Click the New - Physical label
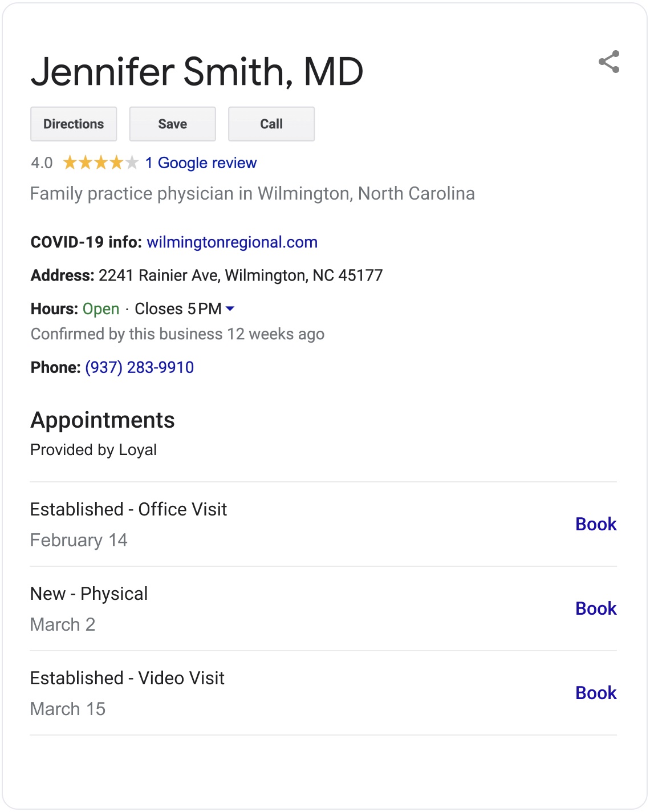The width and height of the screenshot is (650, 812). pyautogui.click(x=89, y=594)
